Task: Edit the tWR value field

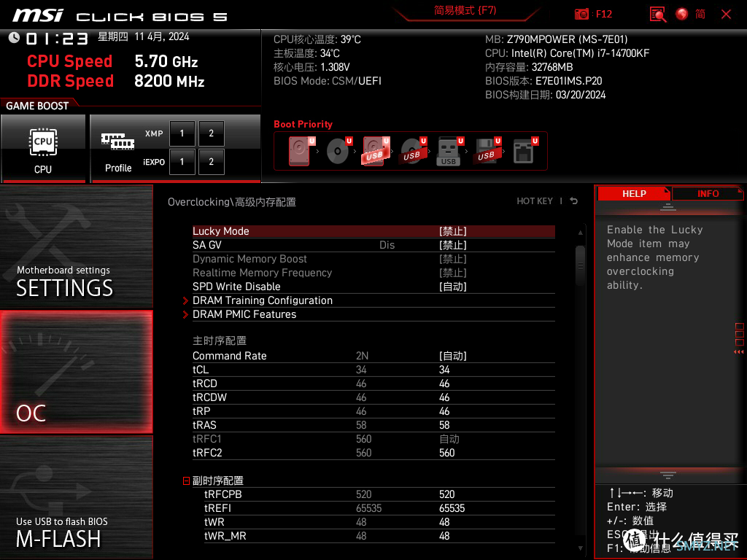Action: pos(444,522)
